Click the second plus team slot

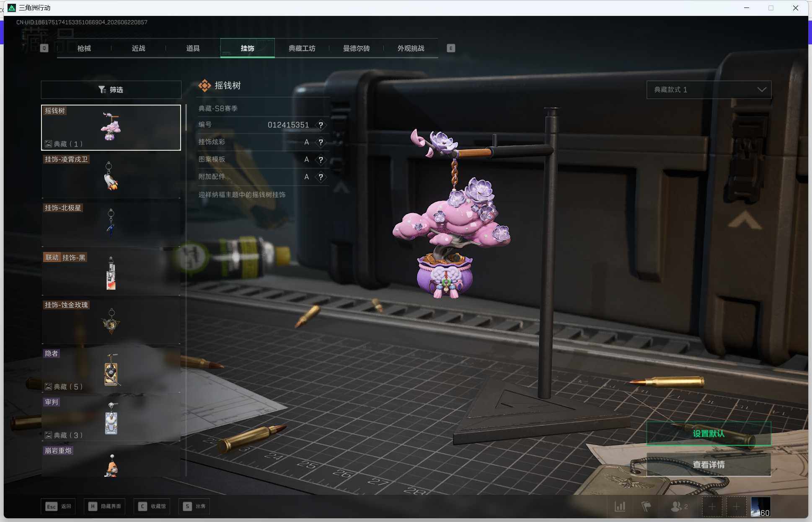(x=736, y=507)
